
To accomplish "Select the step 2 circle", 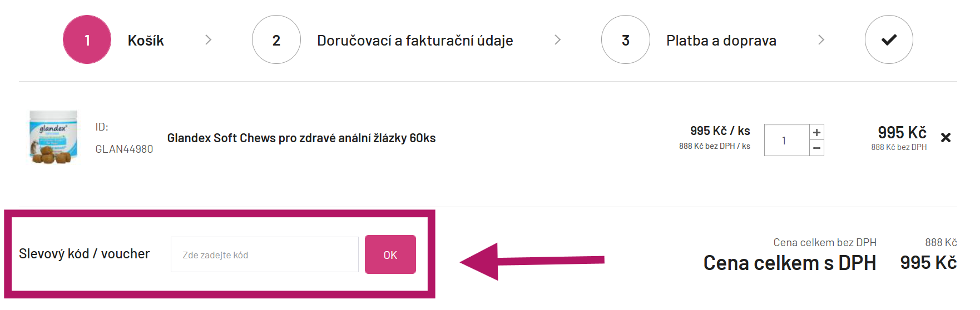I will 276,39.
